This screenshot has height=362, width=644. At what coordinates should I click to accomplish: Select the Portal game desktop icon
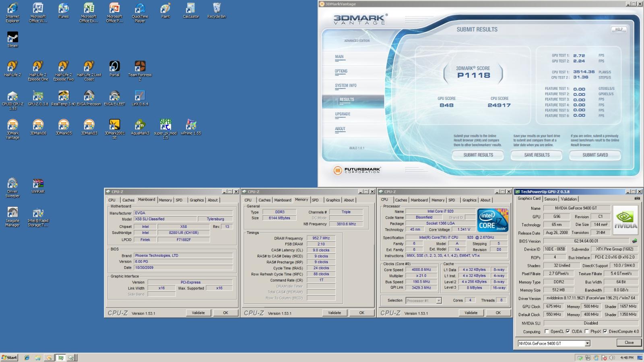[x=114, y=69]
